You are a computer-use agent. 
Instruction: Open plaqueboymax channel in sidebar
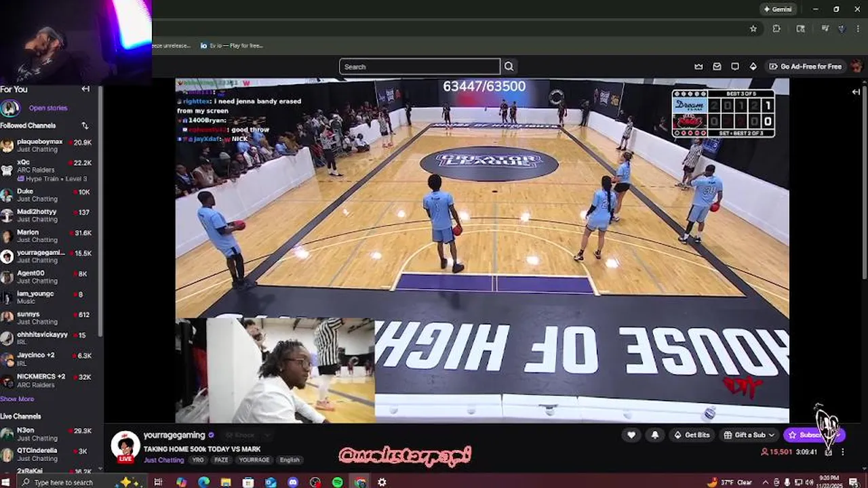coord(50,145)
